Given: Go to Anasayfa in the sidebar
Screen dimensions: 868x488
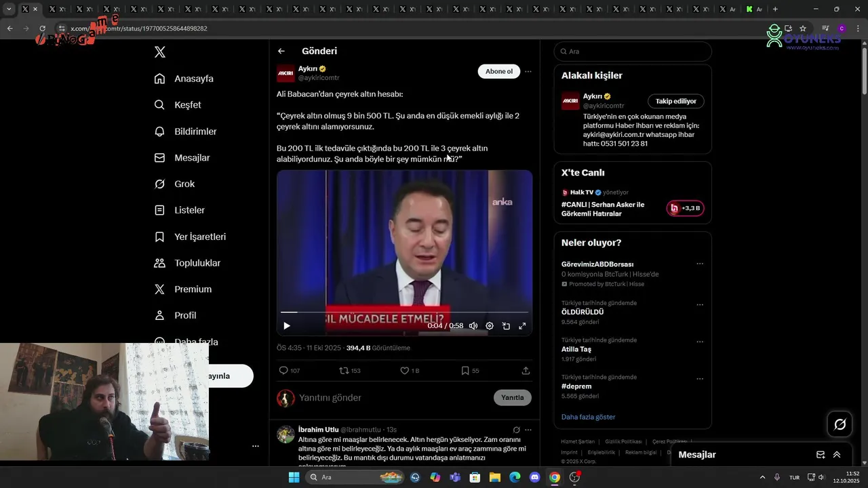Looking at the screenshot, I should 184,79.
